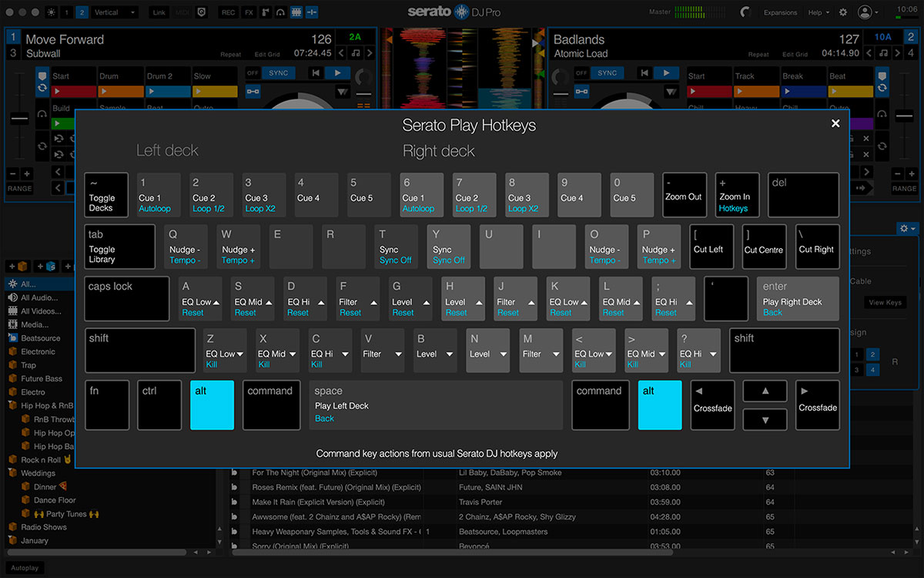Screen dimensions: 924x578
Task: Click the beat link icon under left OFF
Action: click(253, 91)
